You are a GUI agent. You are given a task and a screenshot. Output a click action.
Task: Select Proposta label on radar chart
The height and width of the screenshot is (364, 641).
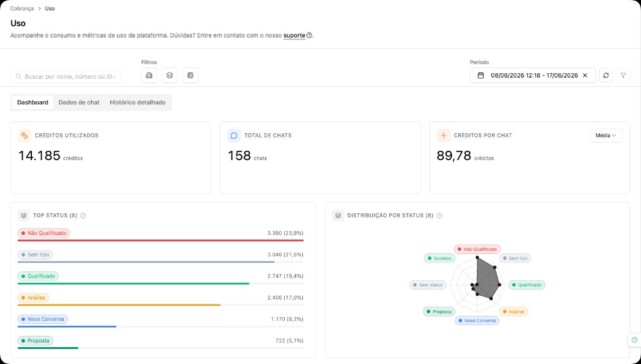point(439,311)
